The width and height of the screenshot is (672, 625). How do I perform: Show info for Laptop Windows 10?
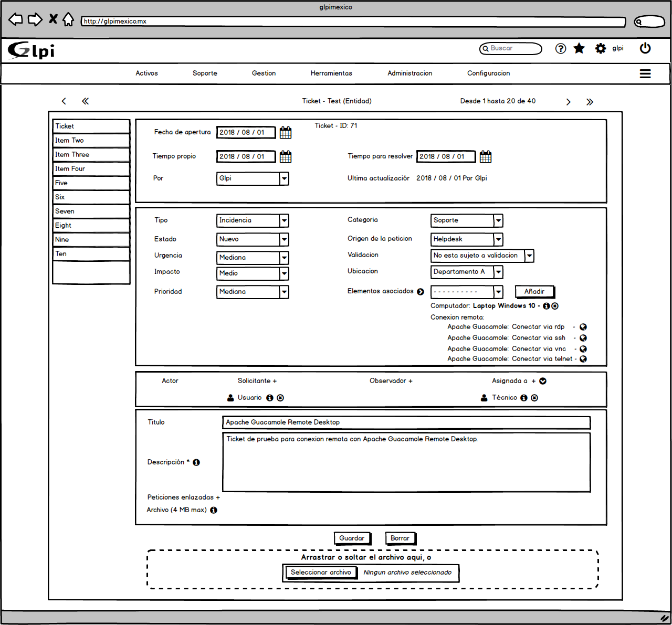[x=546, y=306]
